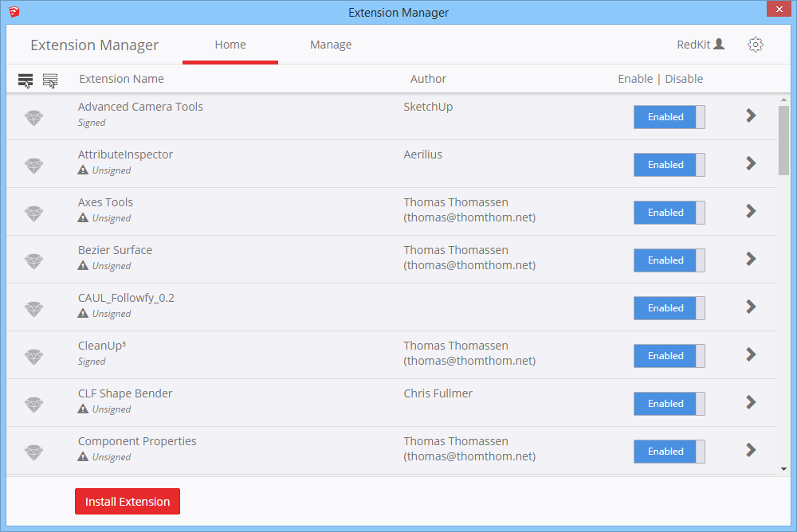Select the Axes Tools extension name
The width and height of the screenshot is (797, 532).
click(x=105, y=202)
